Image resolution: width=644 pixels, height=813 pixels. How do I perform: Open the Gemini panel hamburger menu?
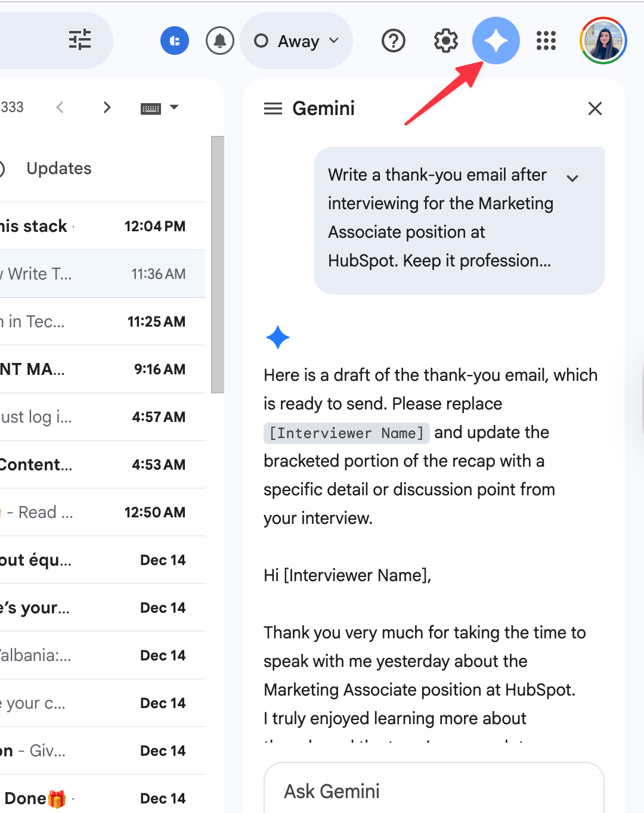click(273, 108)
